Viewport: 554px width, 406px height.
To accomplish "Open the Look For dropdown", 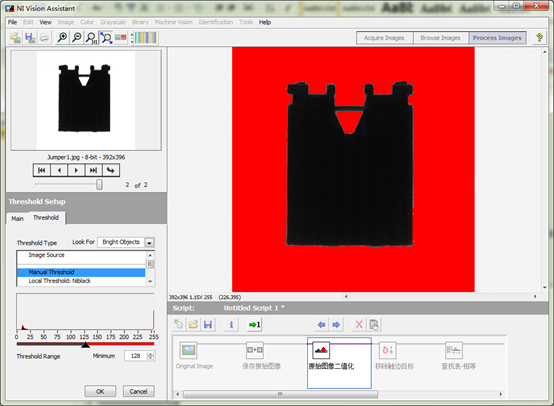I will point(149,243).
